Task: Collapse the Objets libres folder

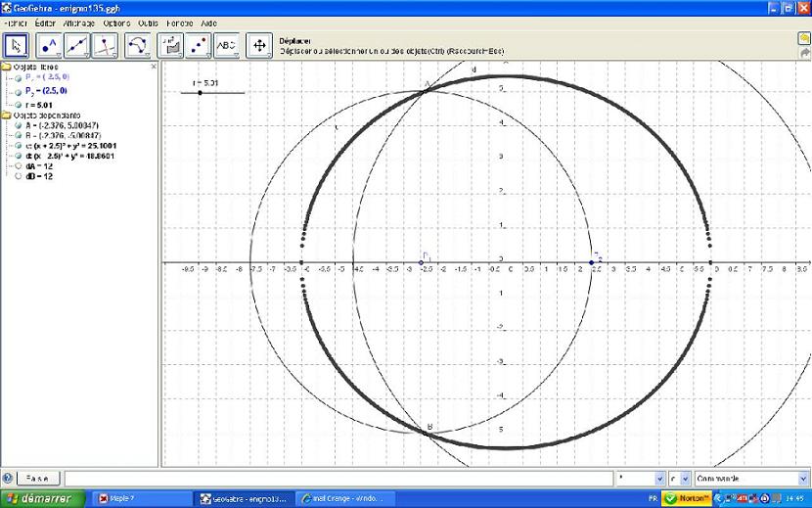Action: click(x=7, y=67)
